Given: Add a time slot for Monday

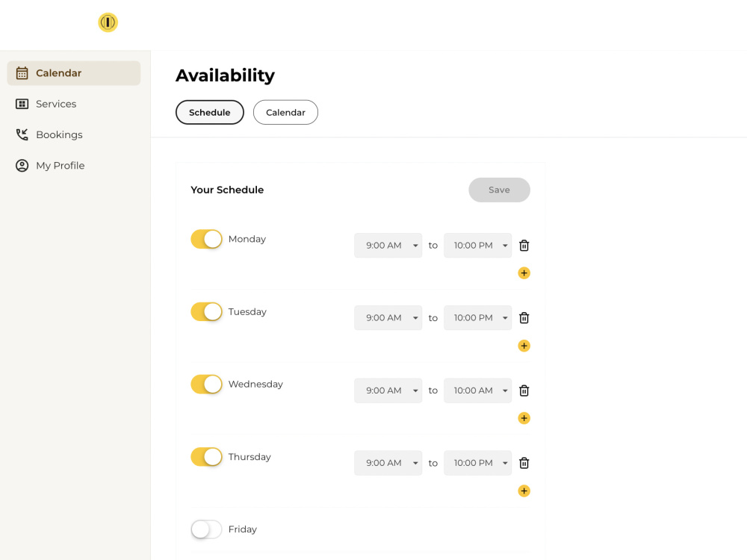Looking at the screenshot, I should point(524,273).
